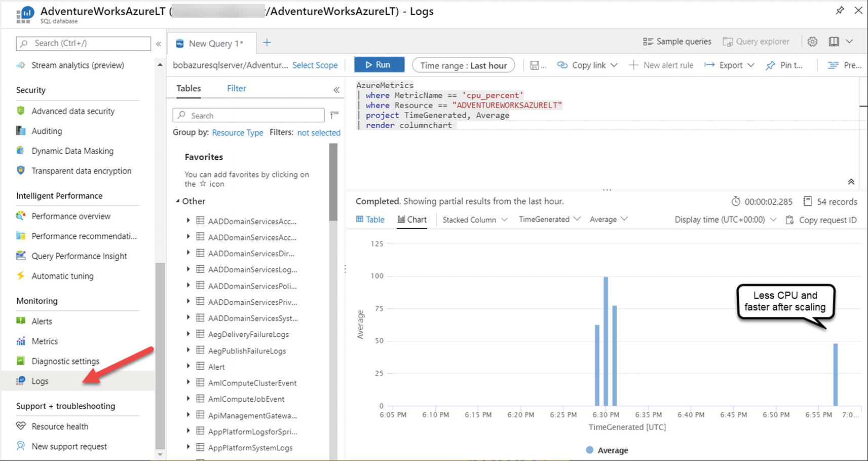The width and height of the screenshot is (868, 461).
Task: Open Query explorer
Action: pos(756,42)
